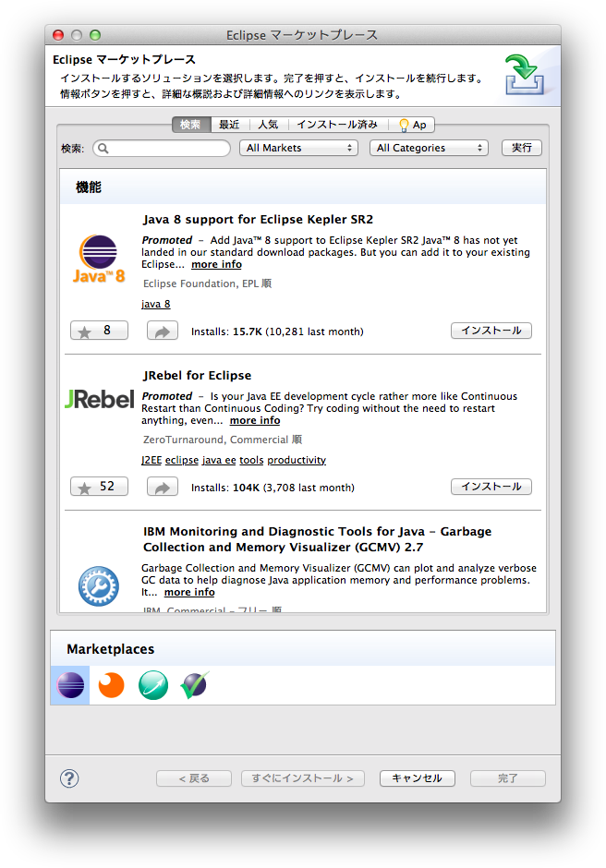Click the 実行 button
The height and width of the screenshot is (868, 606).
[x=522, y=148]
